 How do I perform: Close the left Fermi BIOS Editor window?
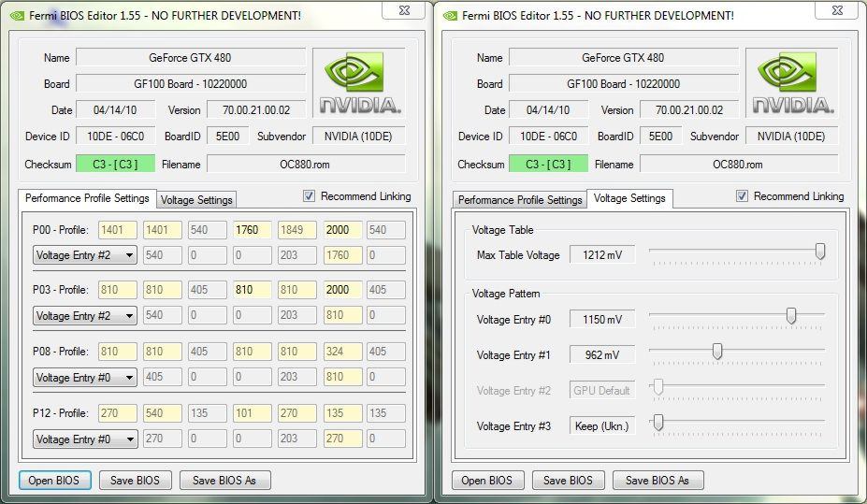404,10
